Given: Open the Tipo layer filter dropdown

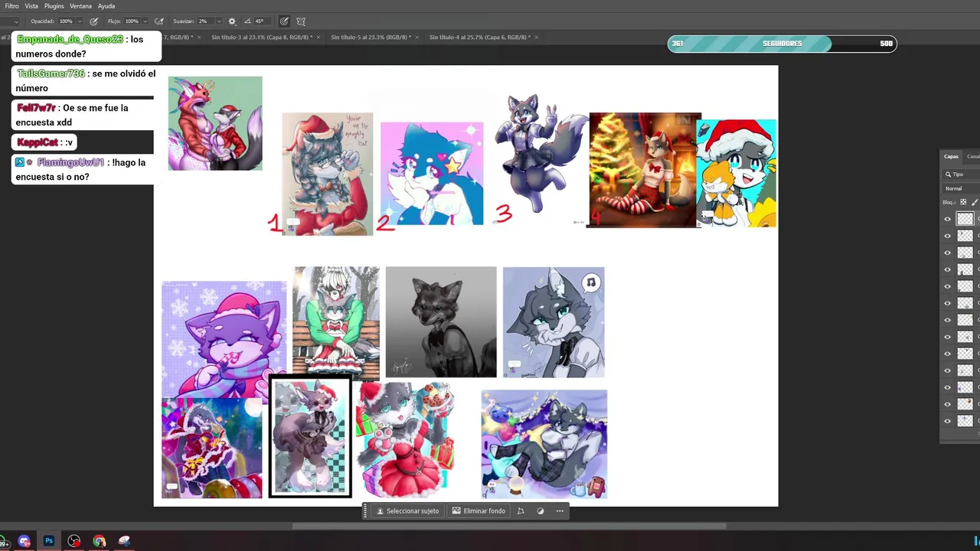Looking at the screenshot, I should [x=962, y=174].
